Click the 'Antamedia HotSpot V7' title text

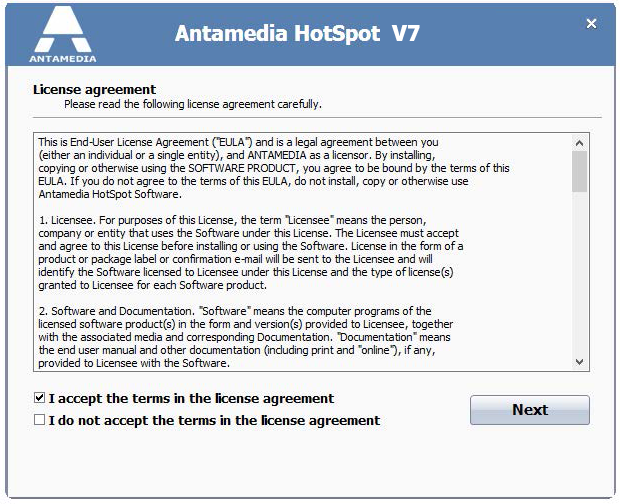(297, 33)
